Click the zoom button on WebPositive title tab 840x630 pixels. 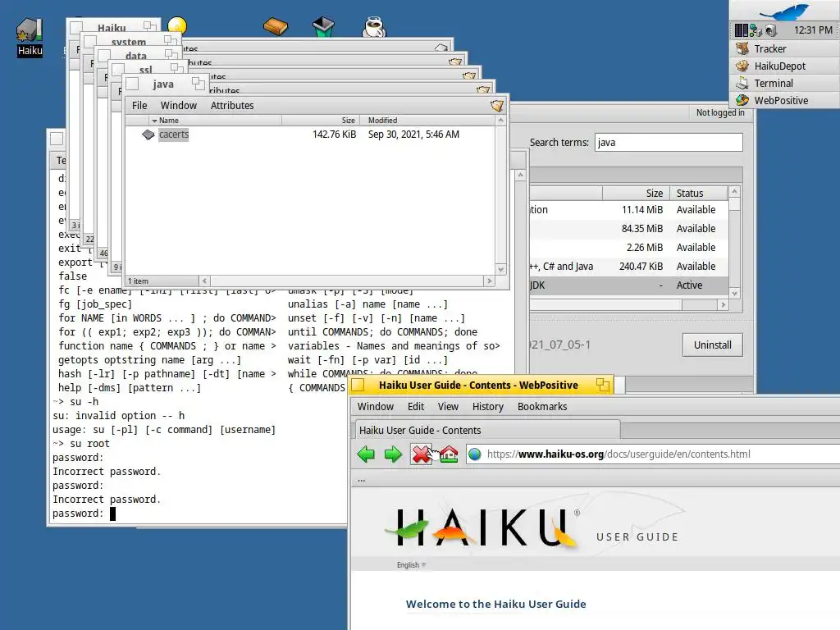(x=603, y=385)
